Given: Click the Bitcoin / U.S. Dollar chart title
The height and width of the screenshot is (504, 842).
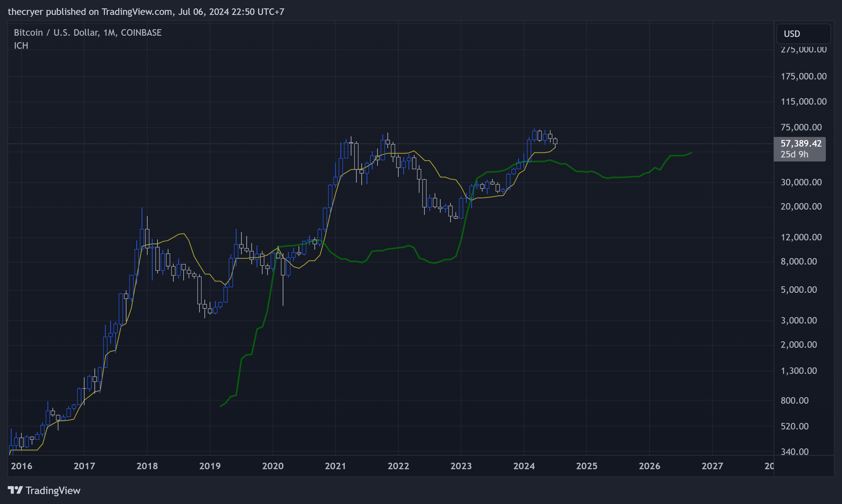Looking at the screenshot, I should (x=88, y=33).
